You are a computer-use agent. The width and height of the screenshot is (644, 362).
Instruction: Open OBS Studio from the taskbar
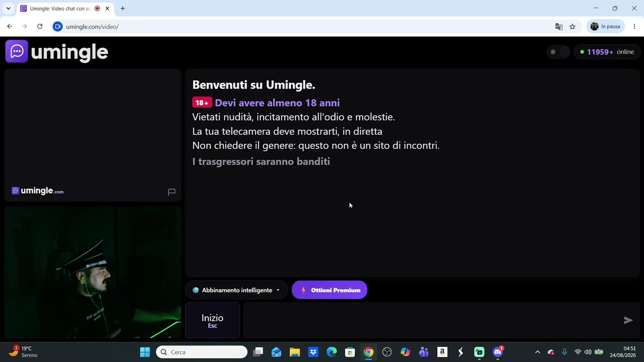click(x=387, y=352)
